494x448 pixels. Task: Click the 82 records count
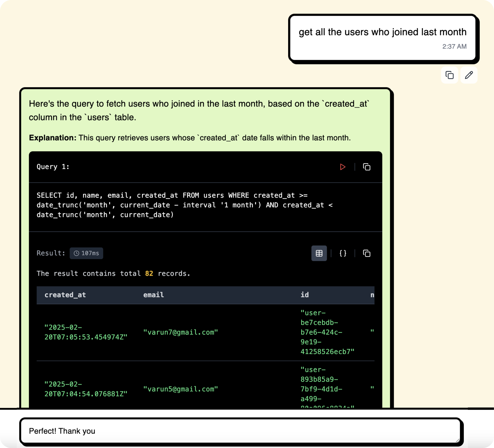(x=149, y=273)
